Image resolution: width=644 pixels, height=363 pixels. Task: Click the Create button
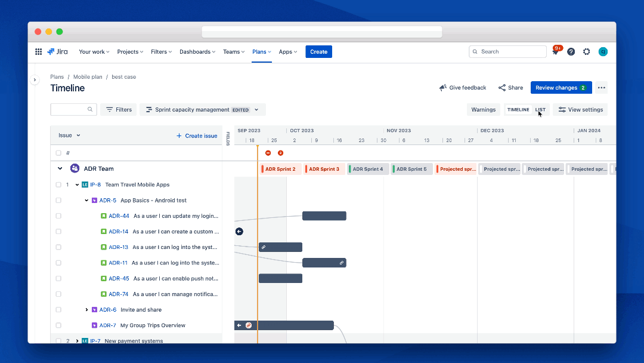pyautogui.click(x=318, y=52)
